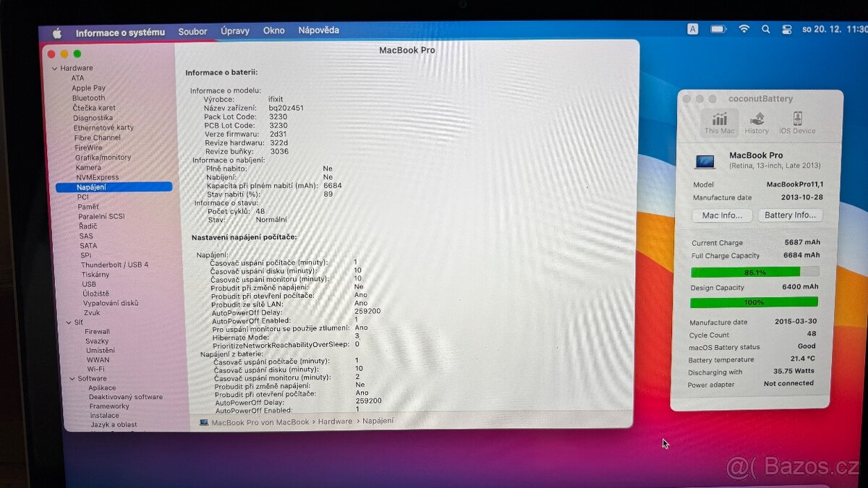Open the Wi-Fi status menu in the menu bar

click(x=744, y=30)
